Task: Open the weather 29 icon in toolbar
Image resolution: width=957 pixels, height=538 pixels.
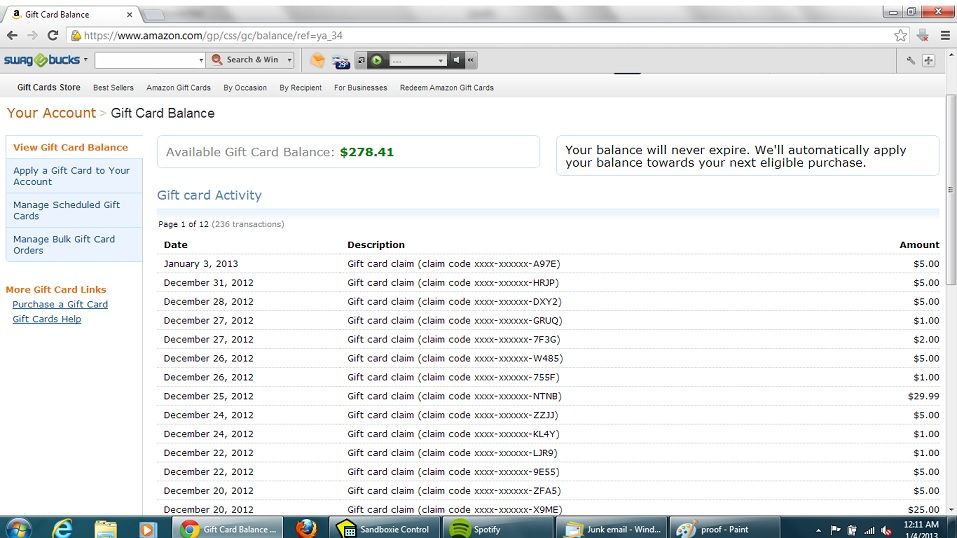Action: click(x=340, y=60)
